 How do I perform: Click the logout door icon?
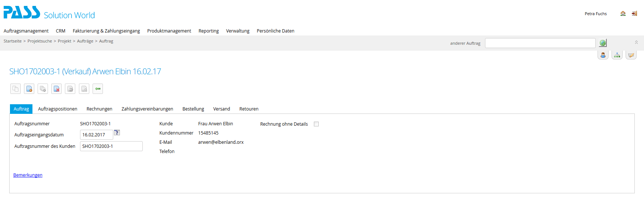(x=634, y=14)
